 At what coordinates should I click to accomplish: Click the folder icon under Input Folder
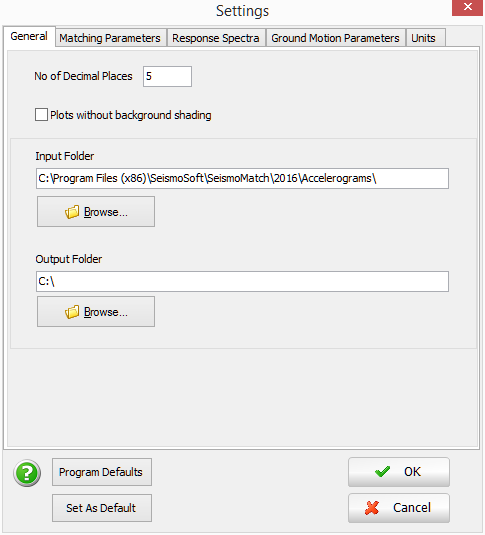point(72,212)
